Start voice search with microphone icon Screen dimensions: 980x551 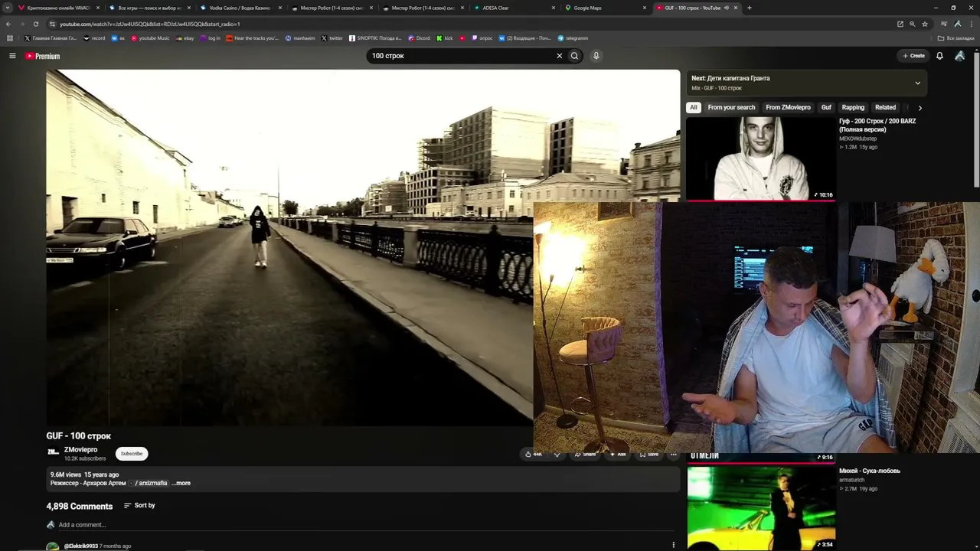[596, 56]
